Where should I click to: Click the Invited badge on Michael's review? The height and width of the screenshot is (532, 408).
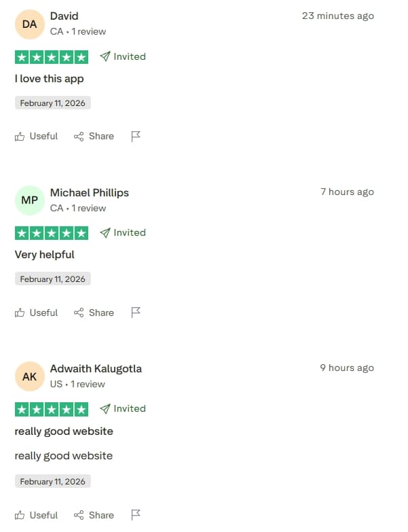tap(123, 232)
